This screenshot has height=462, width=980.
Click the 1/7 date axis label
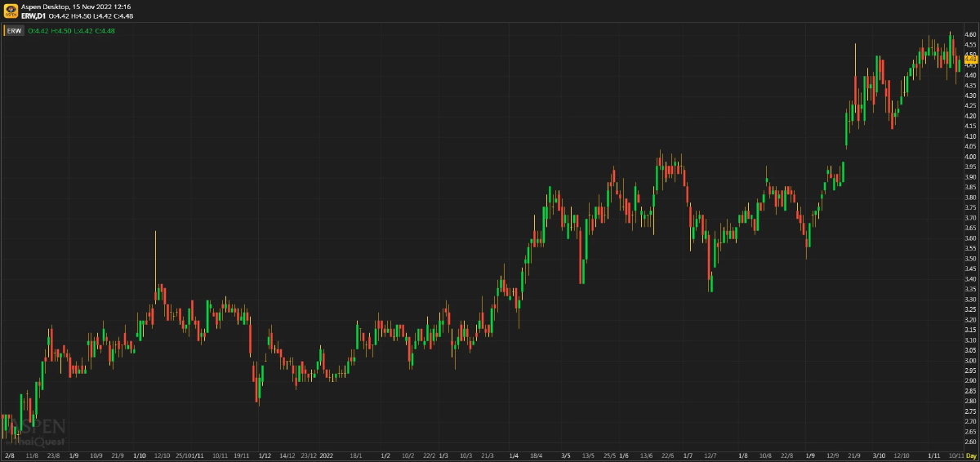tap(688, 455)
